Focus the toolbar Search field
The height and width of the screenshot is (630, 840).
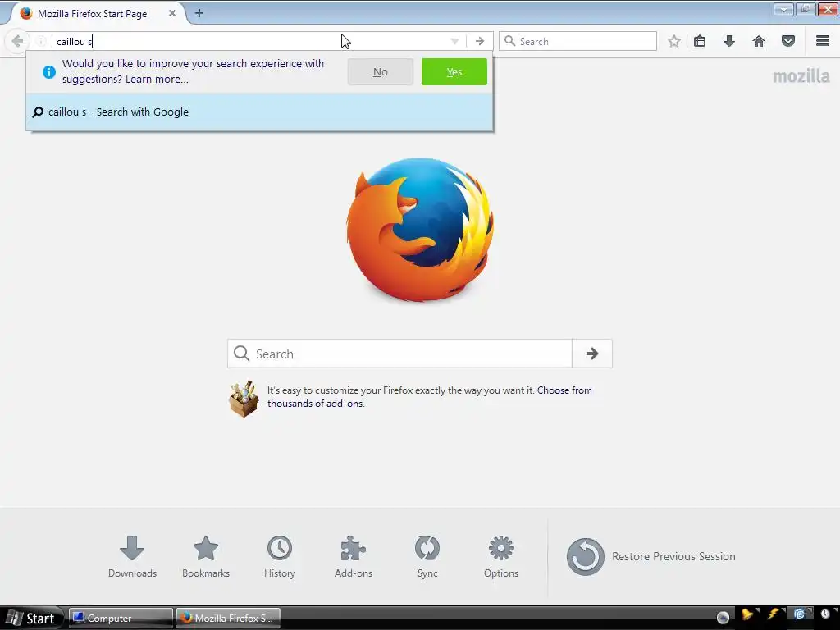pyautogui.click(x=577, y=41)
